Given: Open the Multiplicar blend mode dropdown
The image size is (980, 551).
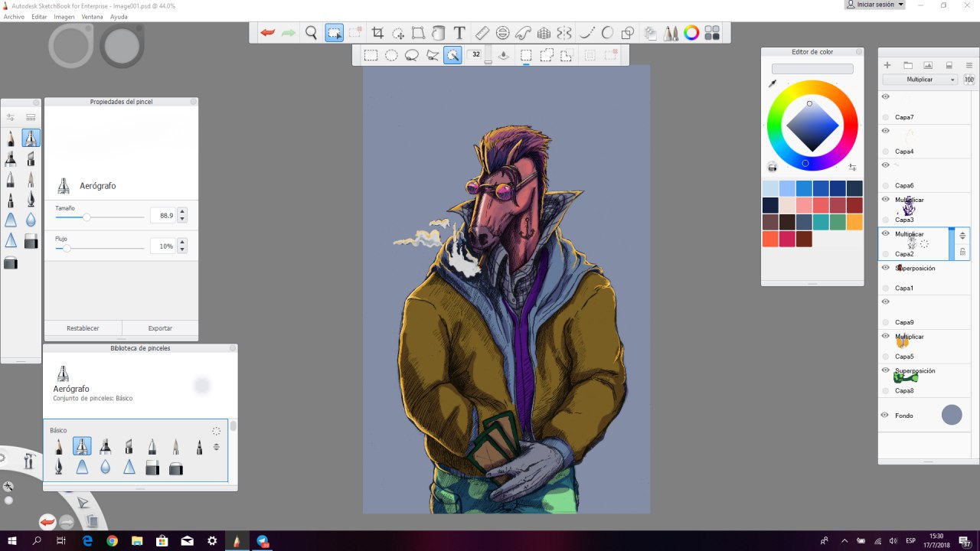Looking at the screenshot, I should (920, 80).
